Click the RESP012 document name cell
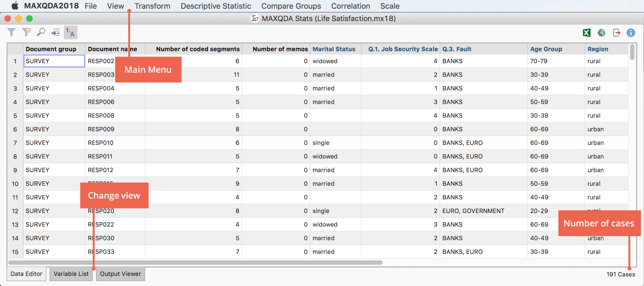 click(115, 170)
